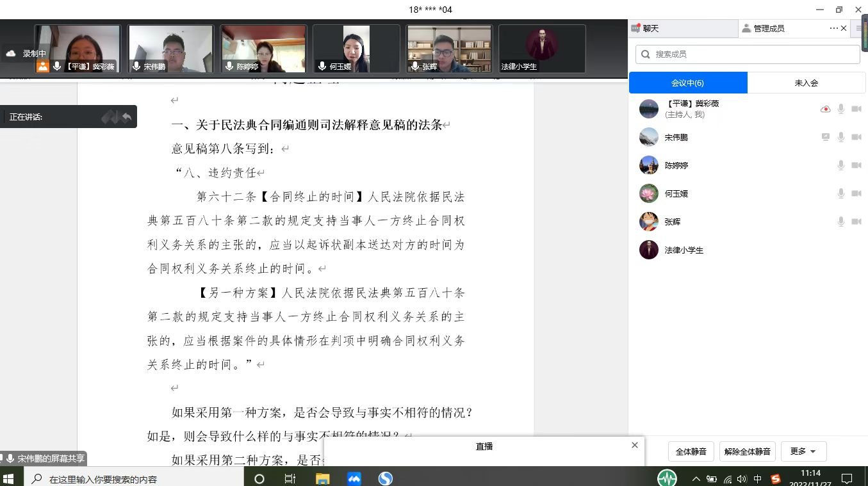
Task: Open Tencent Meeting icon in taskbar
Action: (354, 478)
